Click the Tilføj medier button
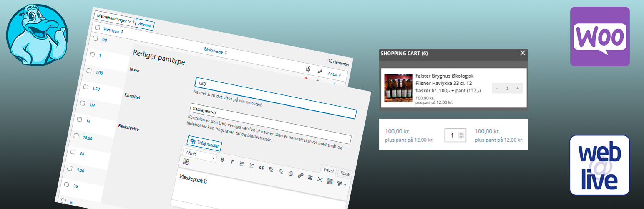This screenshot has height=209, width=644. (x=204, y=143)
